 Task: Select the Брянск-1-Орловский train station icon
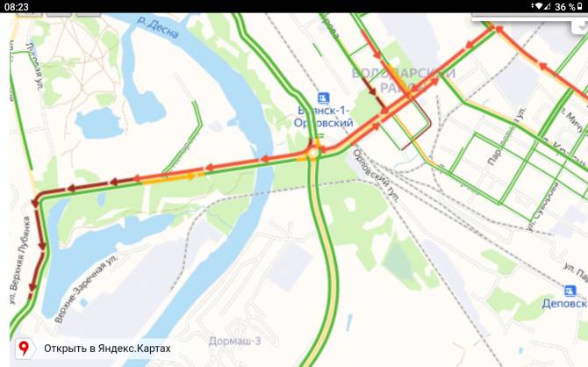(x=323, y=98)
